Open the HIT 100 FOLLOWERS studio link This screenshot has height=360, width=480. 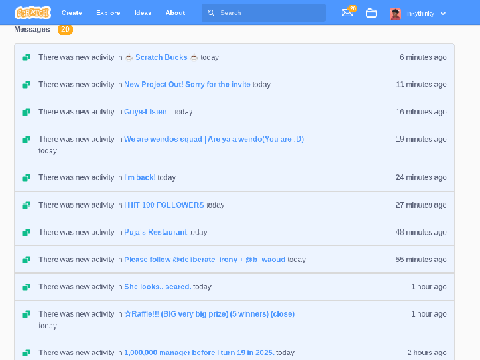pyautogui.click(x=164, y=205)
